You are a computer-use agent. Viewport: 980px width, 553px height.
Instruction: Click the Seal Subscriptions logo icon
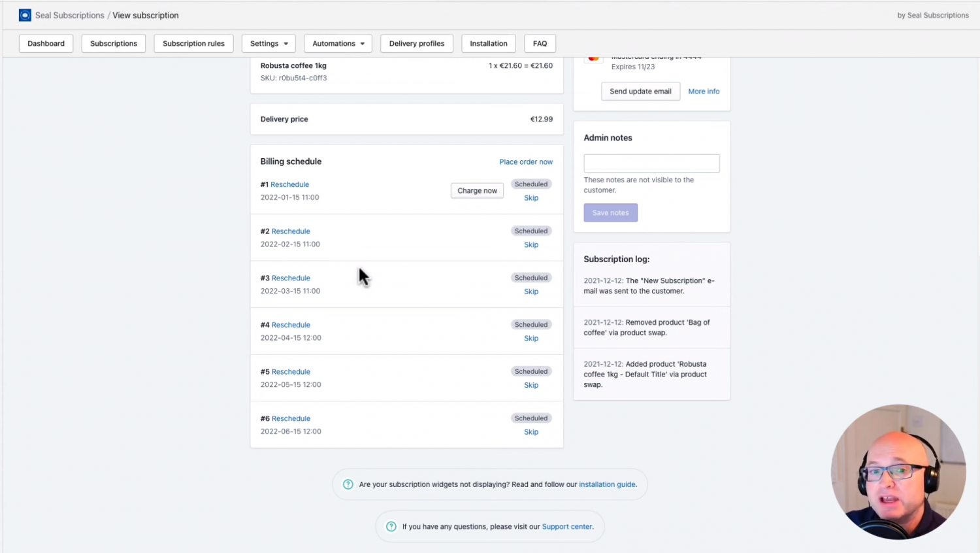point(25,14)
